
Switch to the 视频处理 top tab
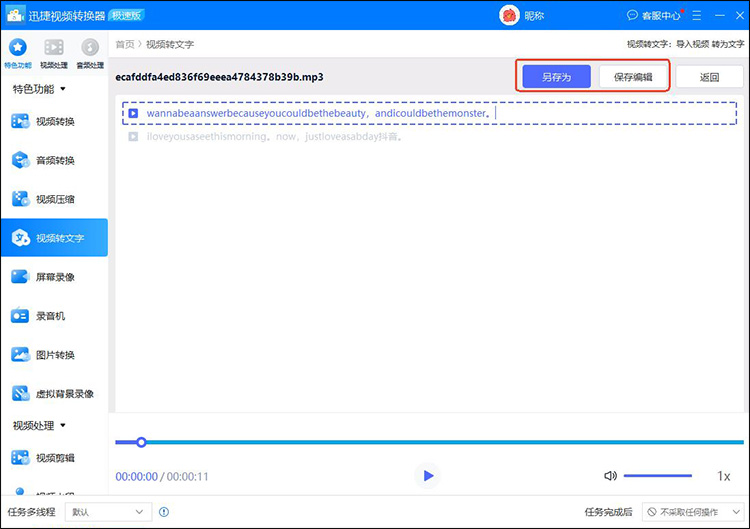[54, 53]
